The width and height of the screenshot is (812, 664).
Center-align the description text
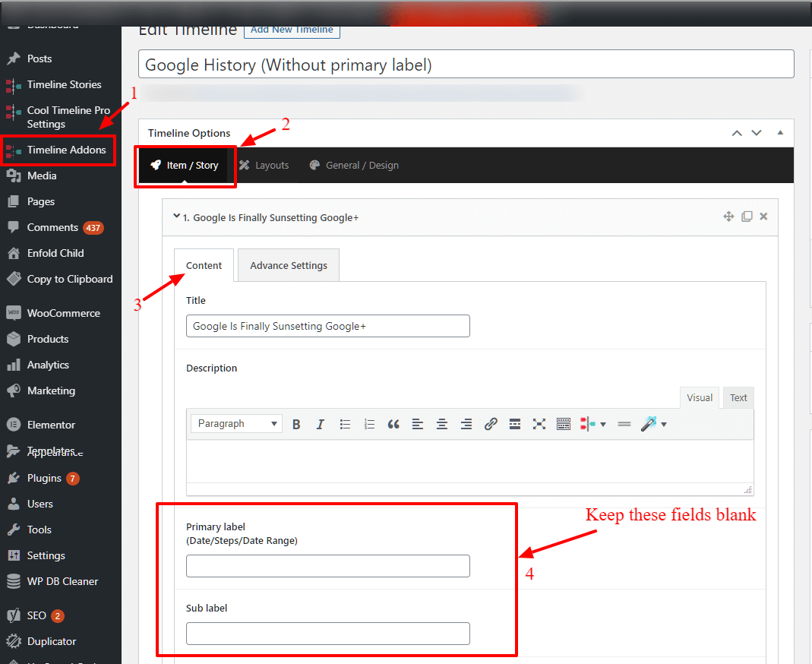[442, 424]
